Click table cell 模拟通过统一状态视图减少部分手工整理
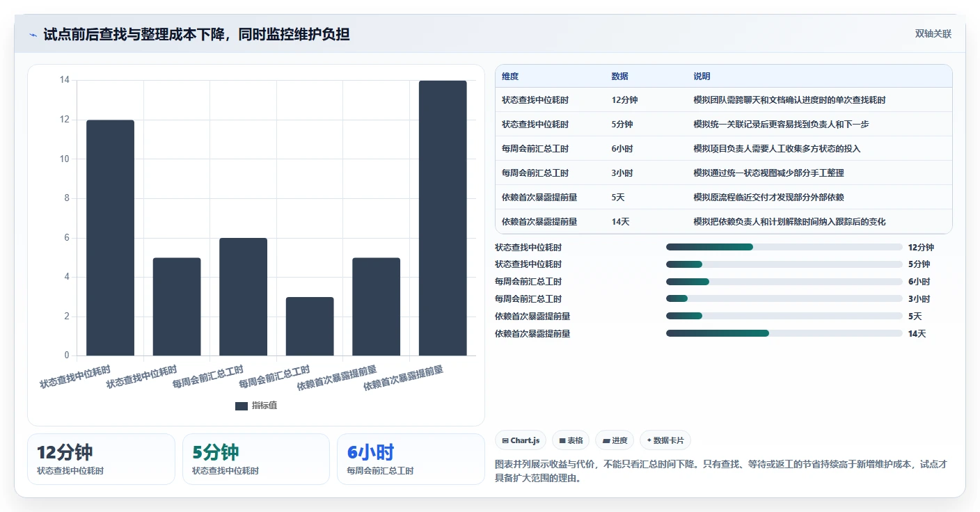 pyautogui.click(x=768, y=173)
